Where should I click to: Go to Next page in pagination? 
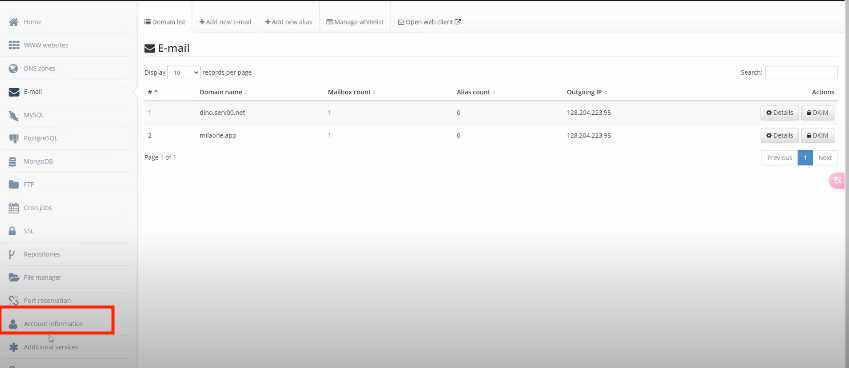pos(825,158)
